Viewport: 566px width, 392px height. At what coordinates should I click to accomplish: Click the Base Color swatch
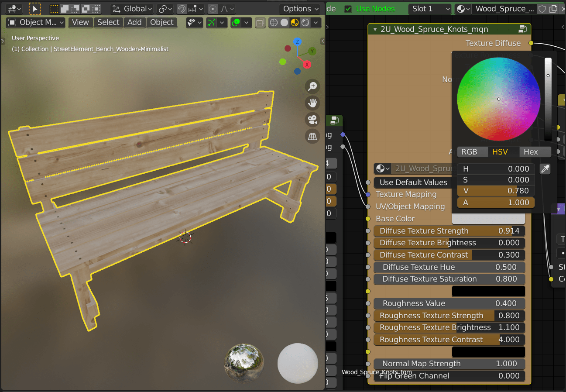click(x=488, y=219)
